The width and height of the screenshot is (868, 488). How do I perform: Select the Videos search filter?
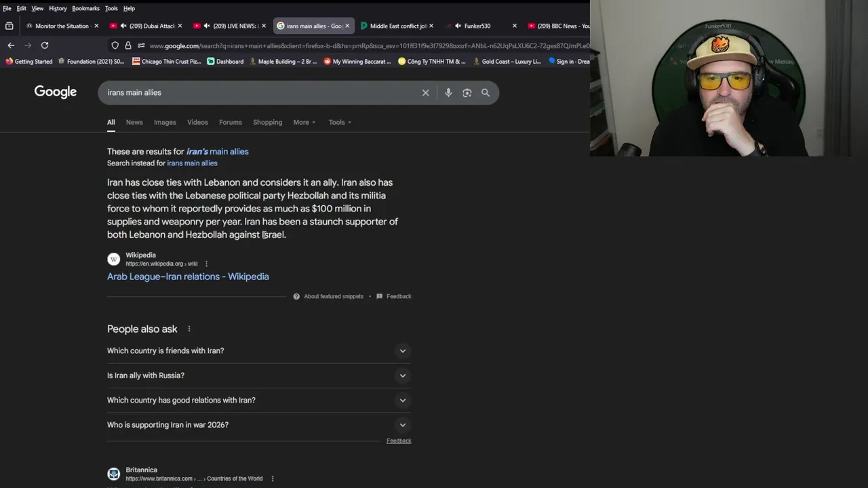(x=197, y=122)
